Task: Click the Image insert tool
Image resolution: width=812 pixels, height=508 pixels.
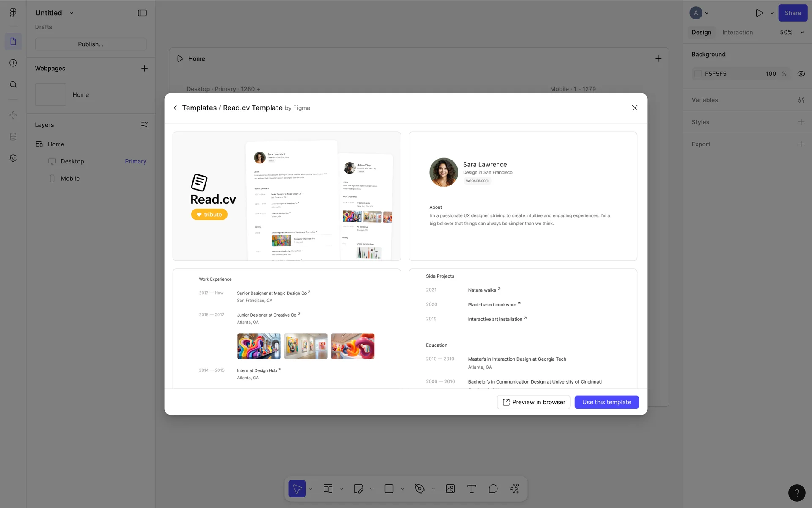Action: tap(450, 489)
